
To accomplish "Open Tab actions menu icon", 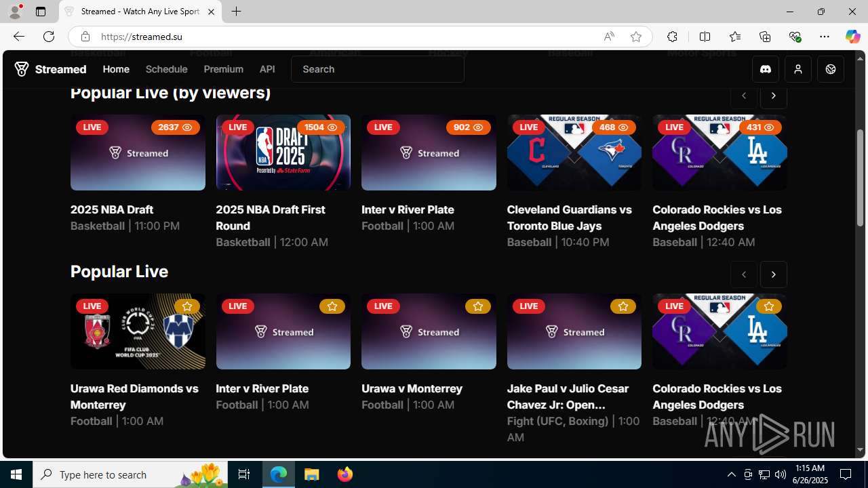I will click(x=41, y=12).
